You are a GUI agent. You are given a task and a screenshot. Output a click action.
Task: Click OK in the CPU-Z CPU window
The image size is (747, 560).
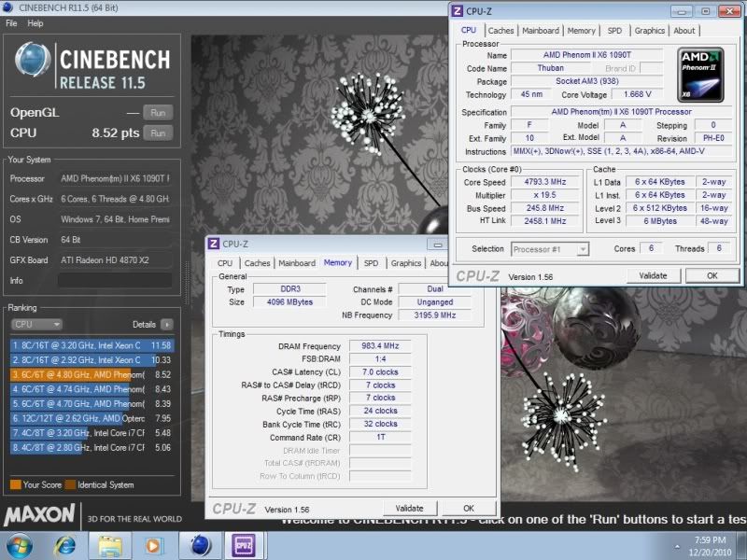712,275
